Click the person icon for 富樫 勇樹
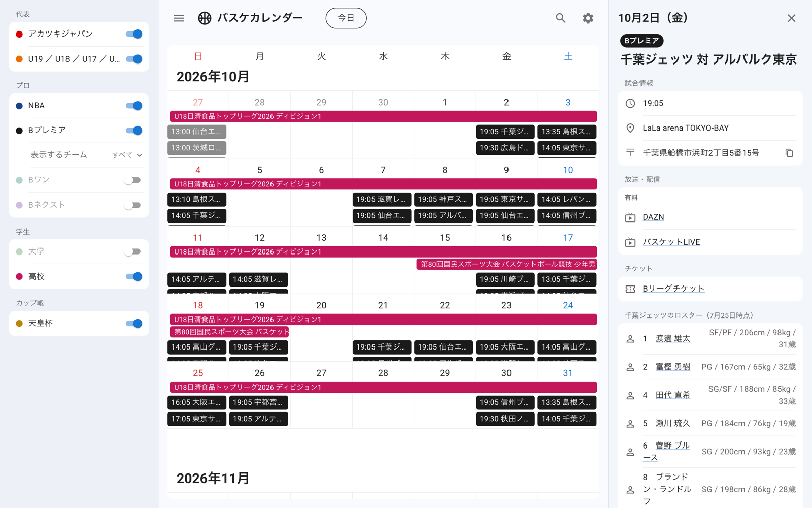This screenshot has width=812, height=508. click(x=630, y=367)
